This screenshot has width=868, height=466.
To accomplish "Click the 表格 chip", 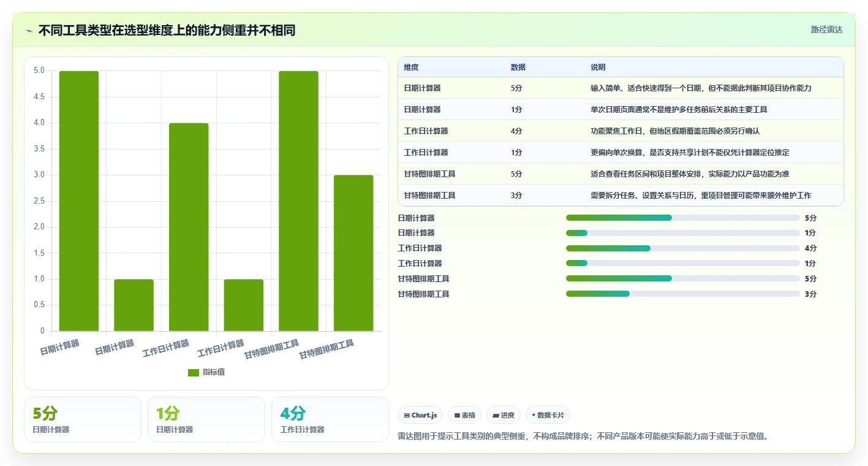I will pos(465,415).
